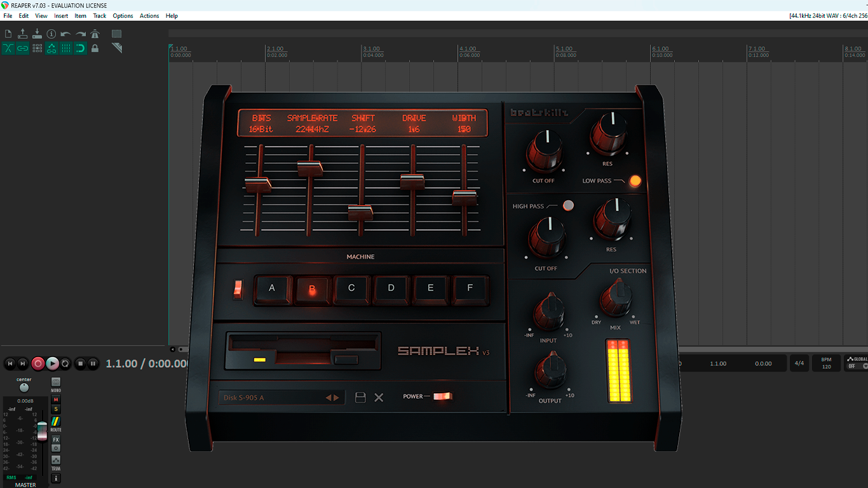The width and height of the screenshot is (868, 488).
Task: Open project settings info icon
Action: [51, 34]
